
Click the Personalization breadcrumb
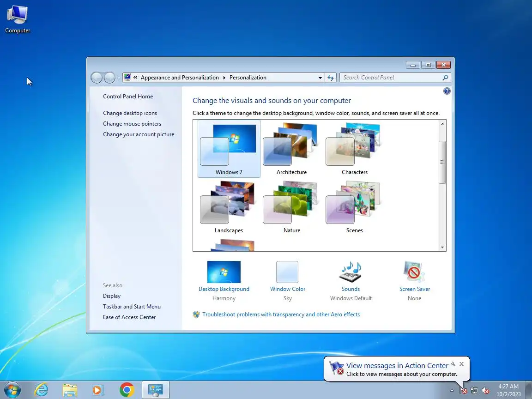coord(248,78)
